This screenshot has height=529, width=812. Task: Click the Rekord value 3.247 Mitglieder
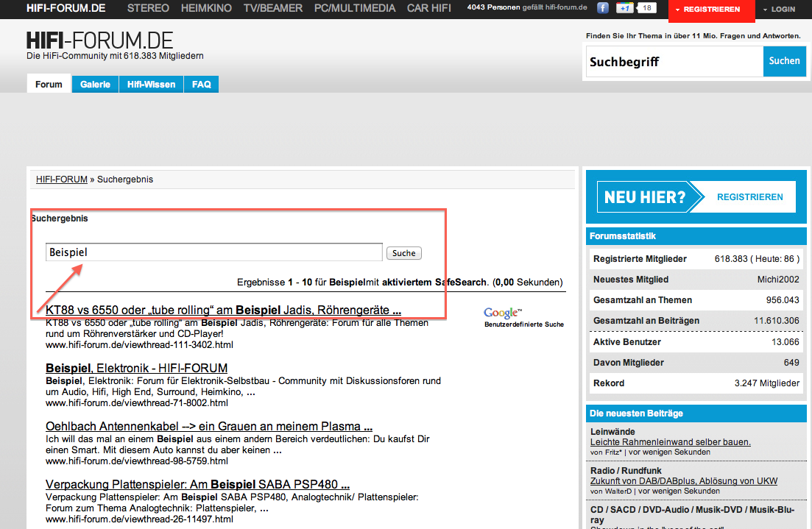[x=767, y=383]
